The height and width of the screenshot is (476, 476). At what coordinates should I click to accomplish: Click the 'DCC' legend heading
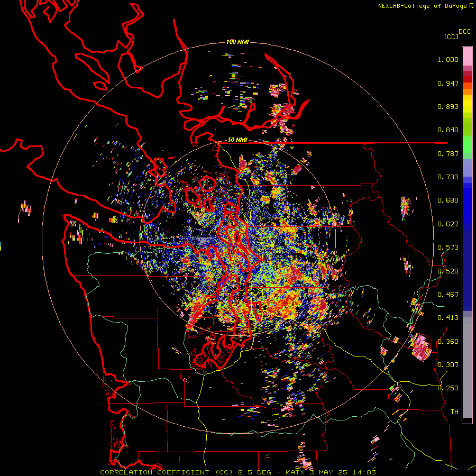click(464, 32)
